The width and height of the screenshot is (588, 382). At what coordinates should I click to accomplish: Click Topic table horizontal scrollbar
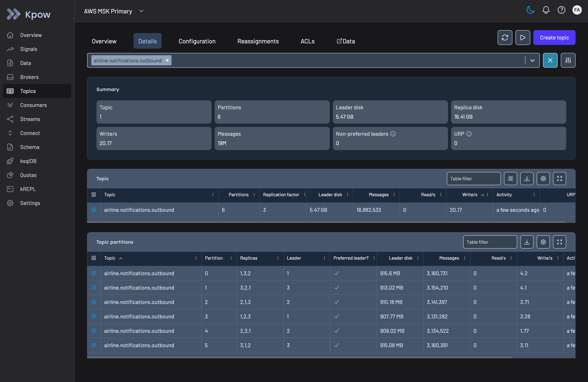[x=326, y=222]
